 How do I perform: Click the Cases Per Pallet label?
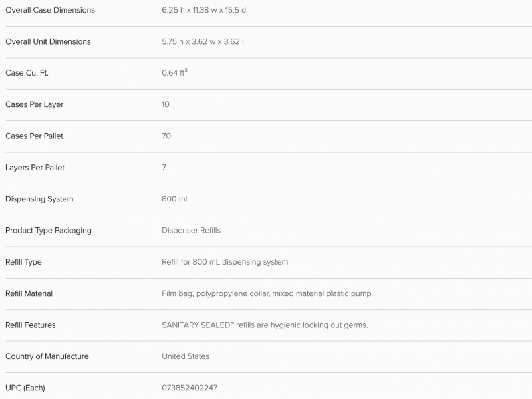click(x=35, y=136)
